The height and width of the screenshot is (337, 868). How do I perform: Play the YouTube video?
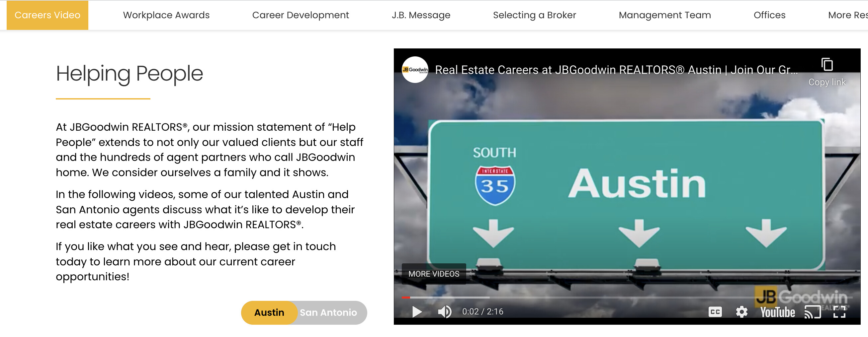tap(417, 312)
